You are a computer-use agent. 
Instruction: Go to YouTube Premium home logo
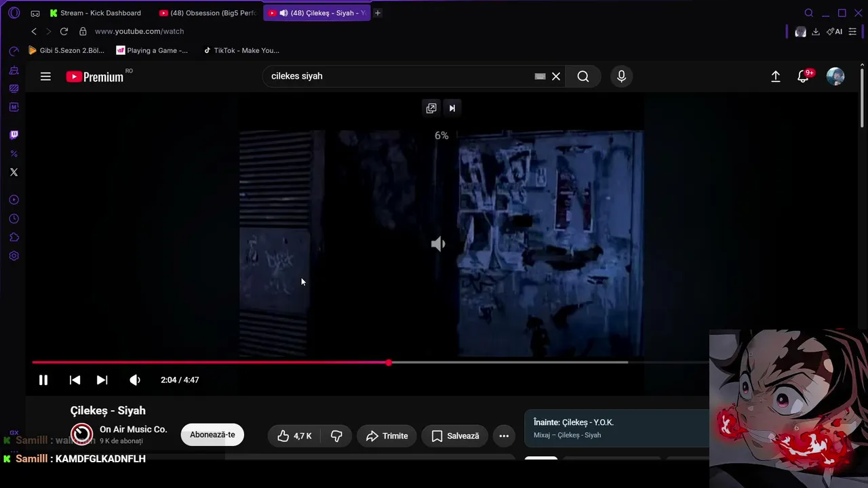pyautogui.click(x=95, y=77)
